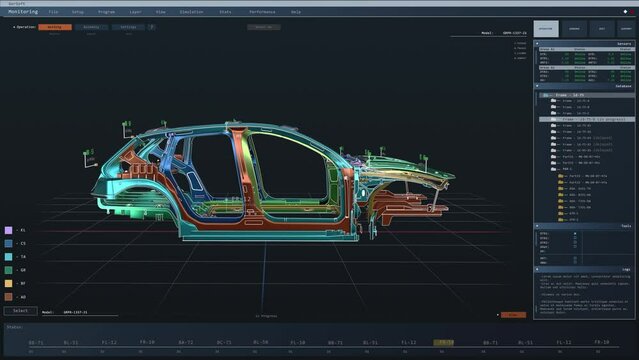Image resolution: width=639 pixels, height=360 pixels.
Task: Click the Settings button in Operation row
Action: click(x=128, y=27)
